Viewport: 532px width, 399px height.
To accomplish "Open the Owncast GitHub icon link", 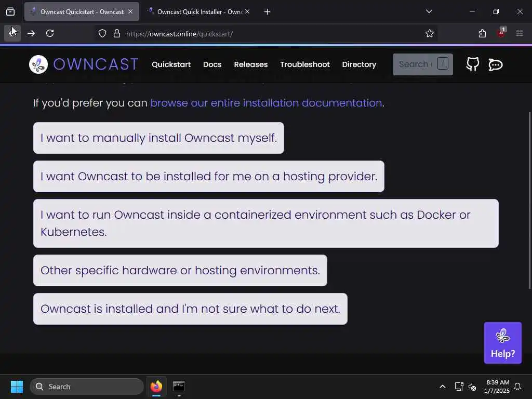I will pos(472,64).
